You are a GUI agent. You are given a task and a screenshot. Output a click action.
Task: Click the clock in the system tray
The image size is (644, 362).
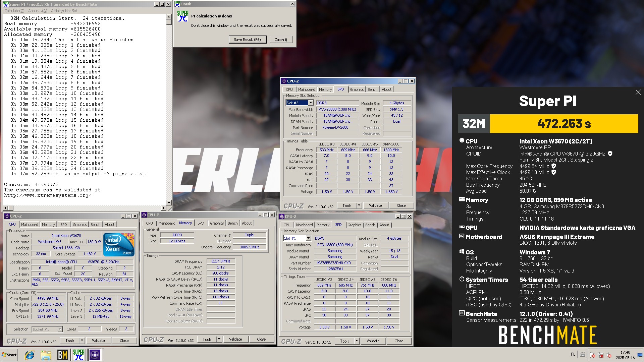625,355
